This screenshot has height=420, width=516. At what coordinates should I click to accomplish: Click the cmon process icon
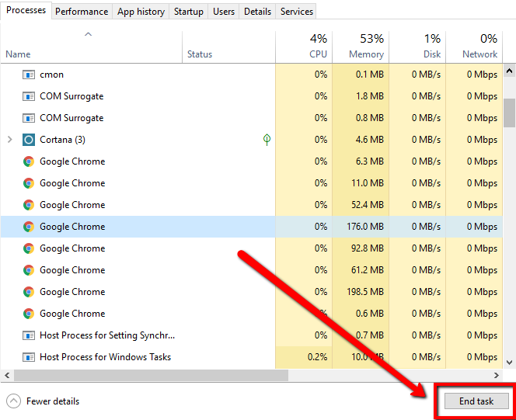coord(29,75)
